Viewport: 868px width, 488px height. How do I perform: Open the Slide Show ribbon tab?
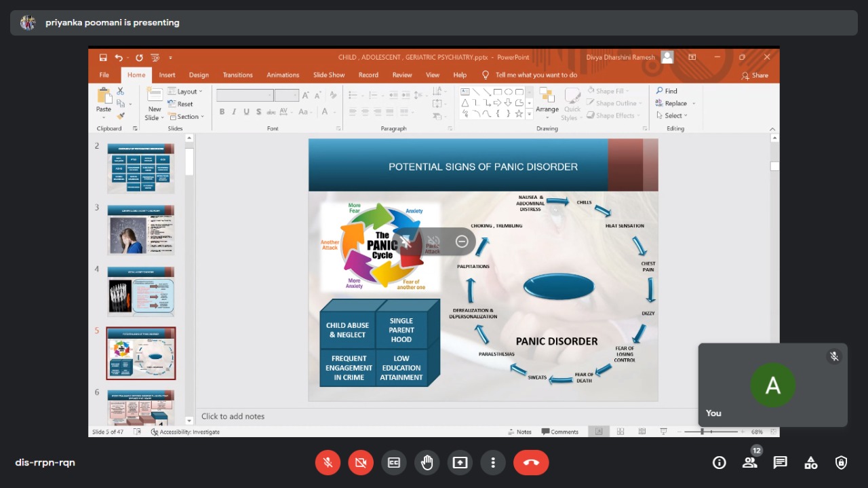pyautogui.click(x=329, y=75)
